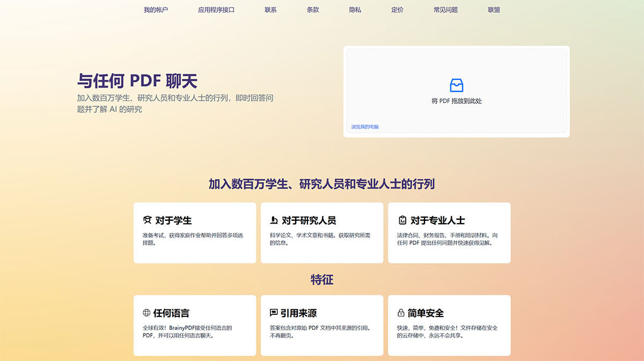Open 我的帐户 from the navigation bar
Image resolution: width=644 pixels, height=361 pixels.
156,9
